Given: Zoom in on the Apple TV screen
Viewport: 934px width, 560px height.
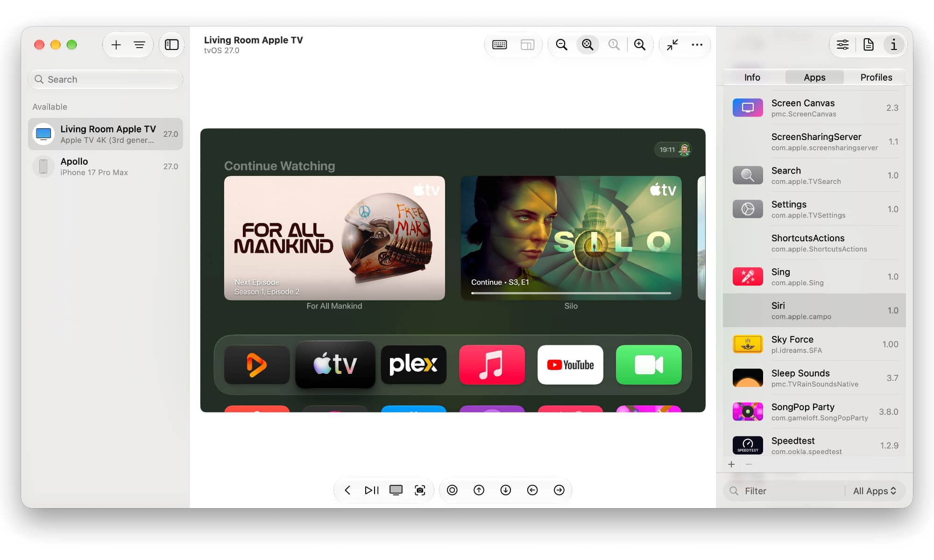Looking at the screenshot, I should (640, 45).
